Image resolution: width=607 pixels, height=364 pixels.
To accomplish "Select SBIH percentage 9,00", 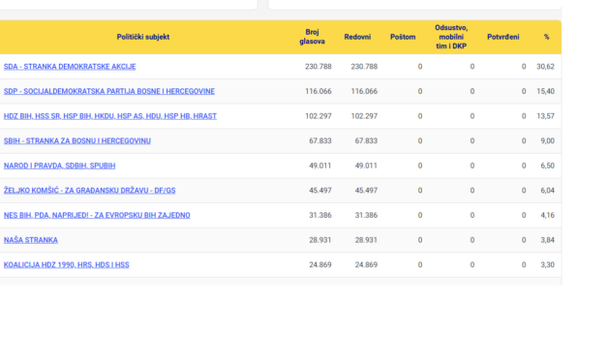I will (x=547, y=141).
